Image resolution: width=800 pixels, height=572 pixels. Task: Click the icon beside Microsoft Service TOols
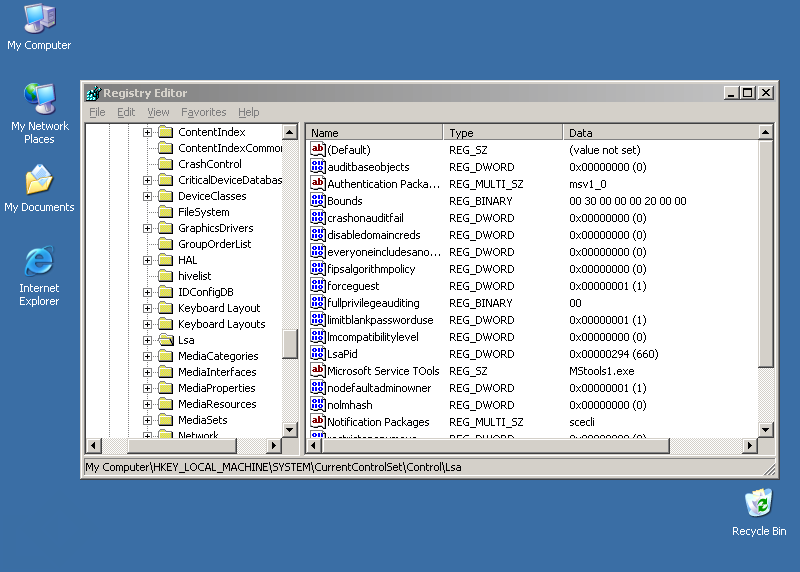click(318, 371)
